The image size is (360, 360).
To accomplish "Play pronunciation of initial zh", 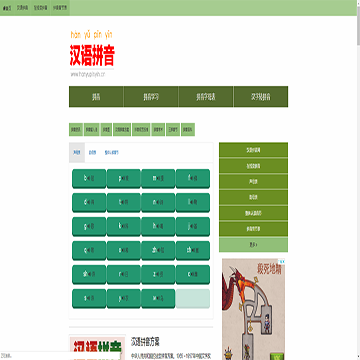I will (x=158, y=251).
